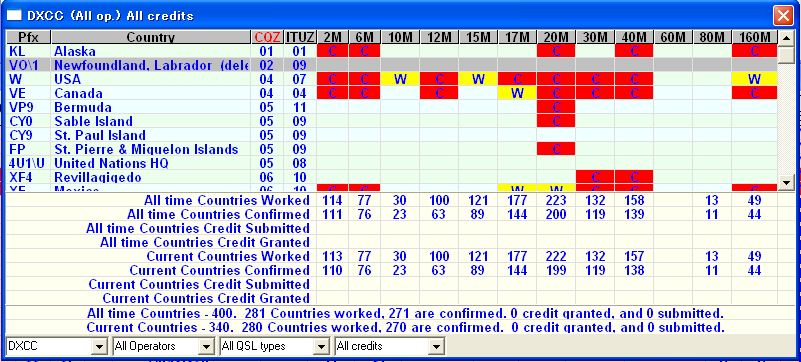Select the Pfx column header

click(x=29, y=37)
